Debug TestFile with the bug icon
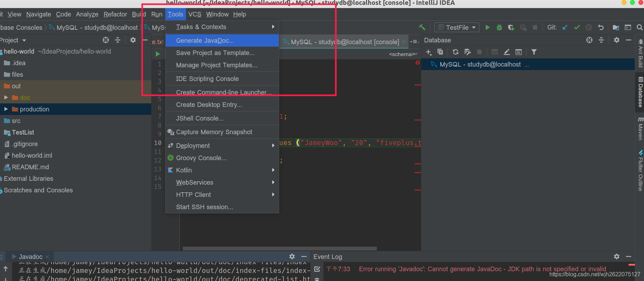The width and height of the screenshot is (644, 281). (x=499, y=27)
